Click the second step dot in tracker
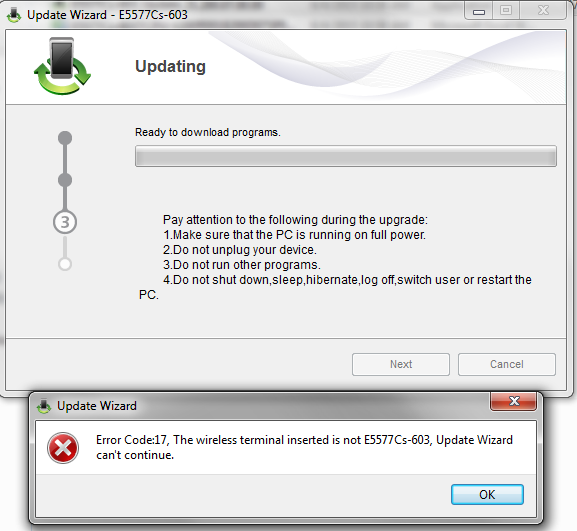This screenshot has width=577, height=531. pyautogui.click(x=65, y=180)
